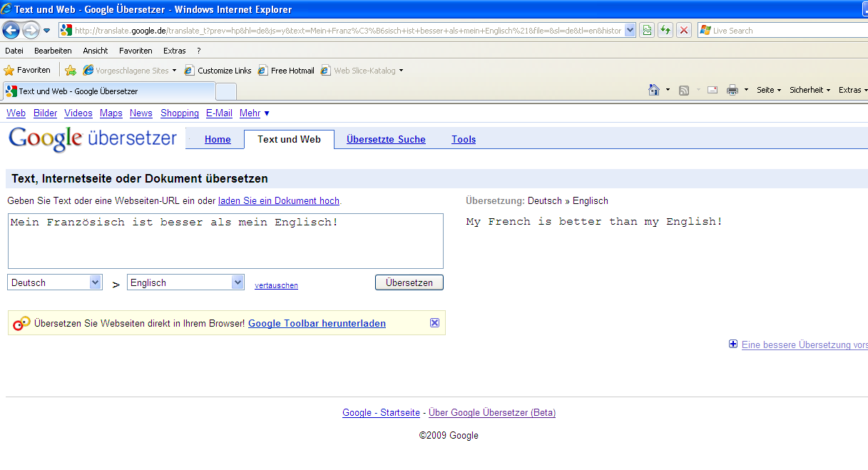Click the red Stop loading icon
868x470 pixels.
(x=684, y=30)
